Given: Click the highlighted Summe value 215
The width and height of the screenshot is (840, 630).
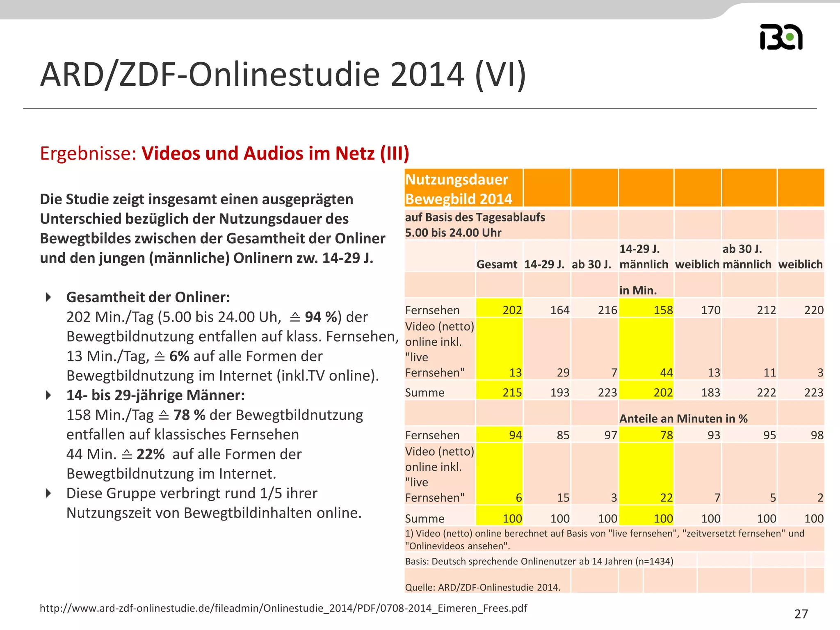Looking at the screenshot, I should pos(512,393).
